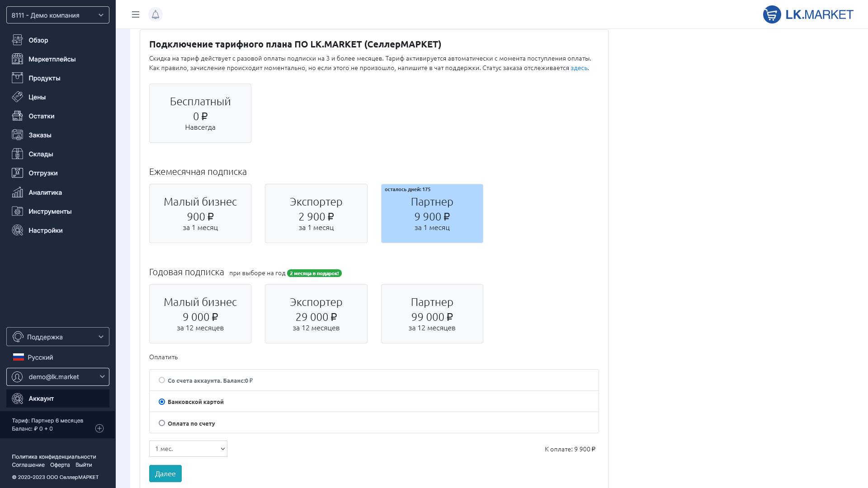Click the LK.MARKET logo

pyautogui.click(x=808, y=14)
